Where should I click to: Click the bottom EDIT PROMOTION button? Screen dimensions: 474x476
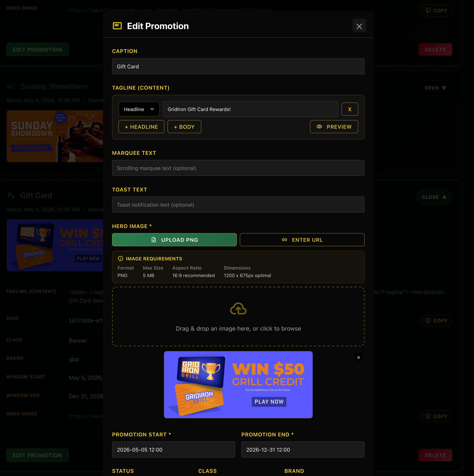[x=37, y=455]
